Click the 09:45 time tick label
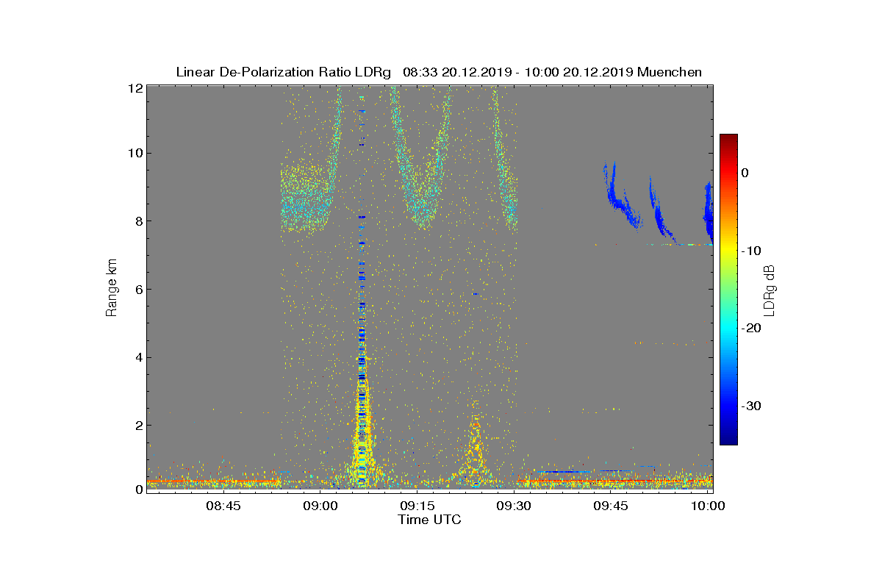The height and width of the screenshot is (588, 882). (612, 506)
